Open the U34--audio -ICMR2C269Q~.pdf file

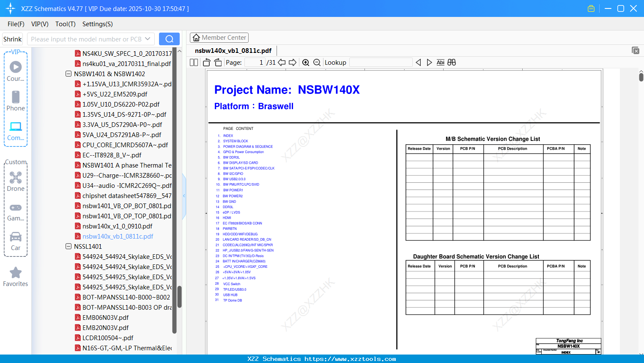click(x=127, y=185)
